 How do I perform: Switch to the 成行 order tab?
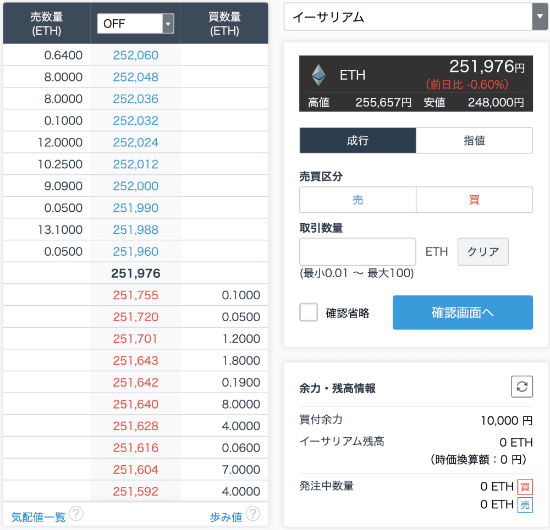click(358, 140)
